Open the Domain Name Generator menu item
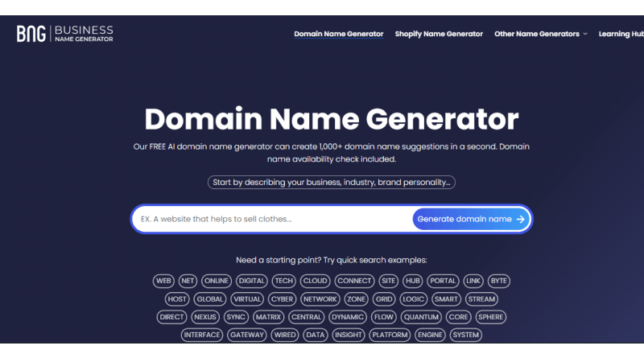Screen dimensions: 644x358 click(x=338, y=34)
